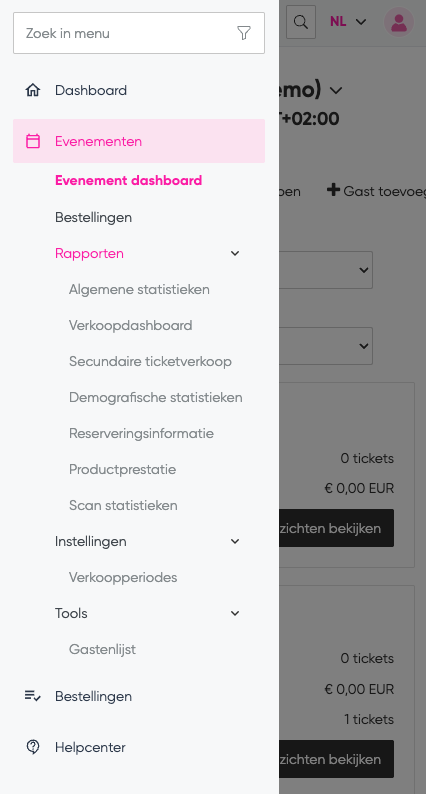Click the Bestellingen checklist icon at the bottom

point(33,696)
